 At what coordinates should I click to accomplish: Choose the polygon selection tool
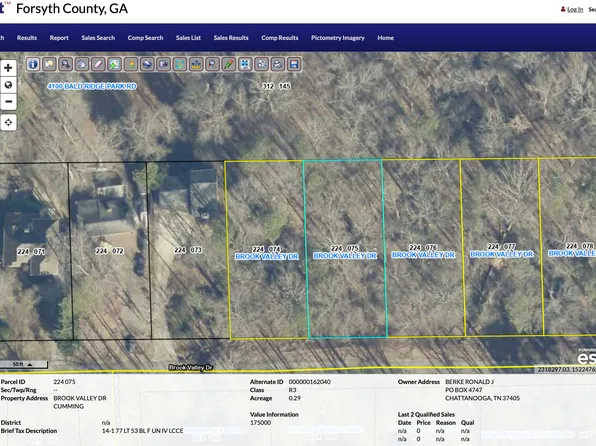click(82, 64)
